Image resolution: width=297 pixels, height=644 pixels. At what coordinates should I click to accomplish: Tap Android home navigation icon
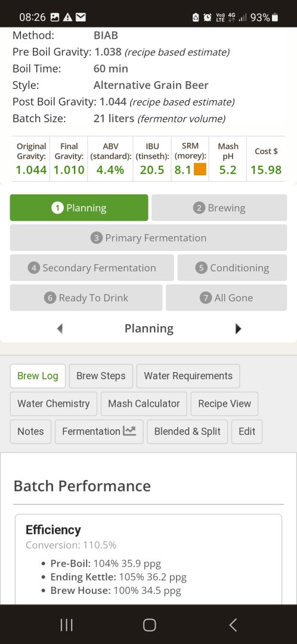tap(149, 625)
